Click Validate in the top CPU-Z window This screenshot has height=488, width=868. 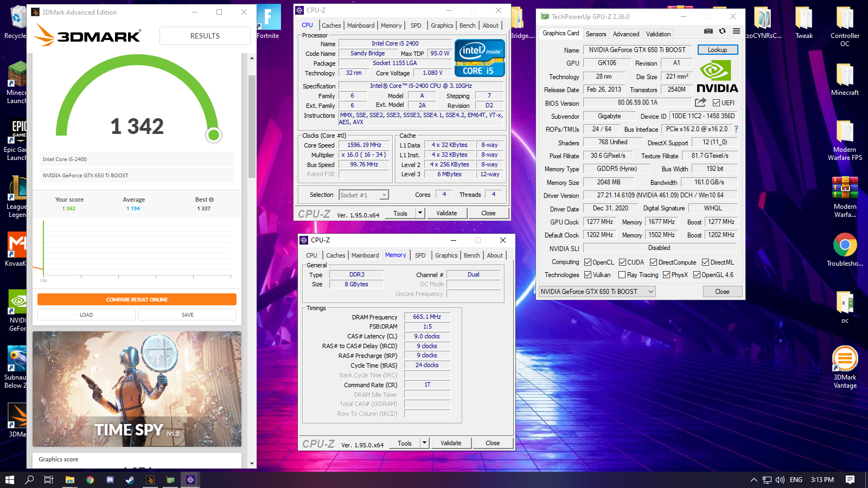click(x=446, y=213)
